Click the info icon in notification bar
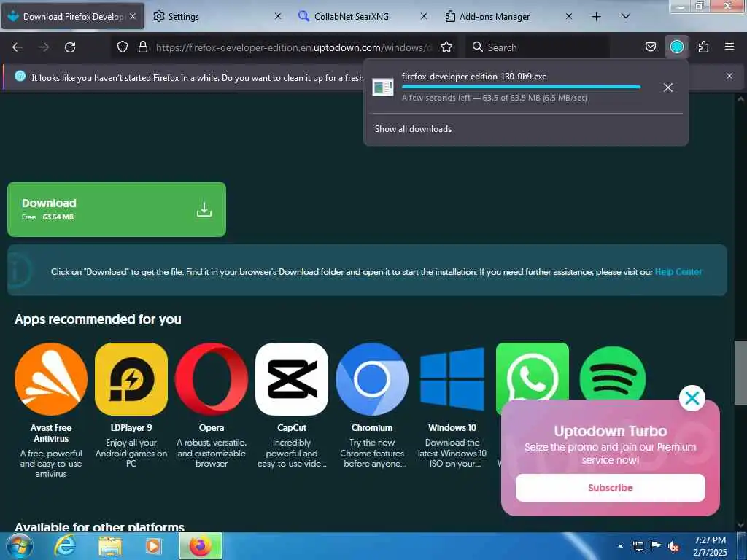The height and width of the screenshot is (560, 747). [x=20, y=76]
